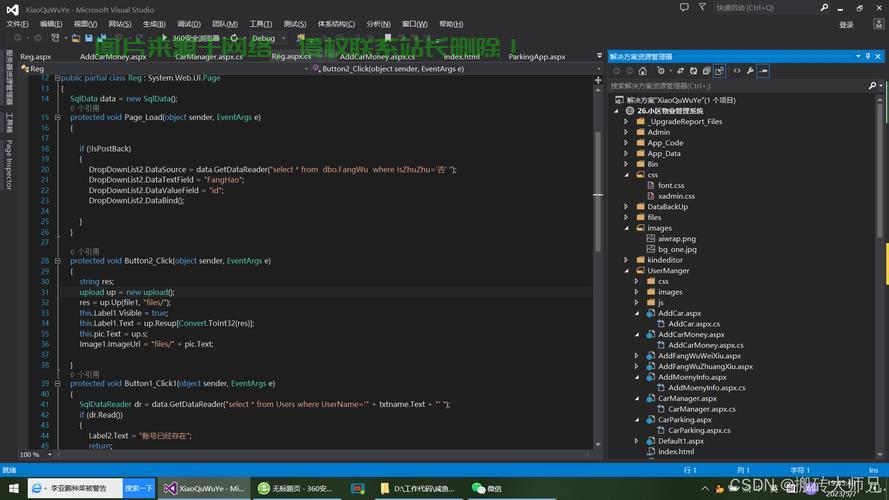The image size is (889, 500).
Task: Click the Save icon in toolbar
Action: tap(89, 38)
